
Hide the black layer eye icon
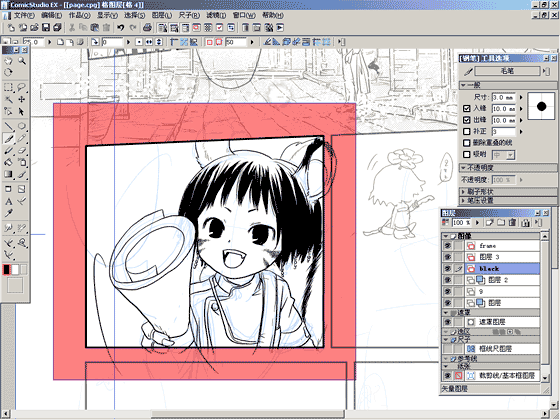(x=448, y=268)
